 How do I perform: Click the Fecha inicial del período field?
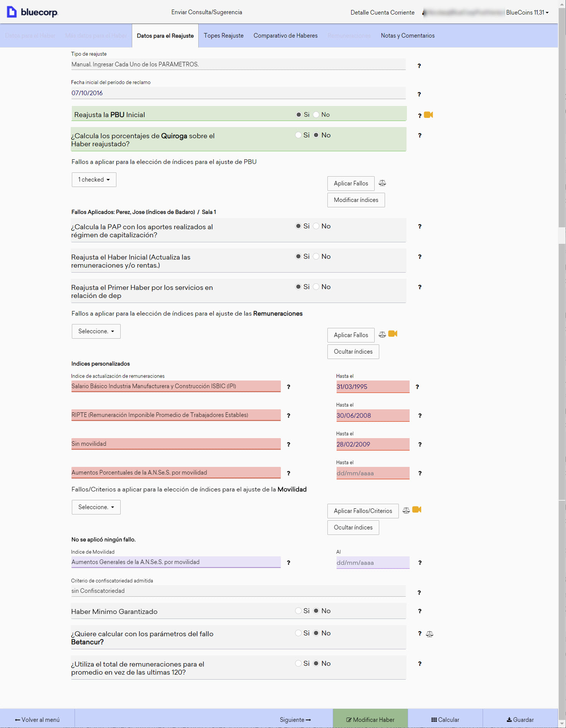(238, 93)
